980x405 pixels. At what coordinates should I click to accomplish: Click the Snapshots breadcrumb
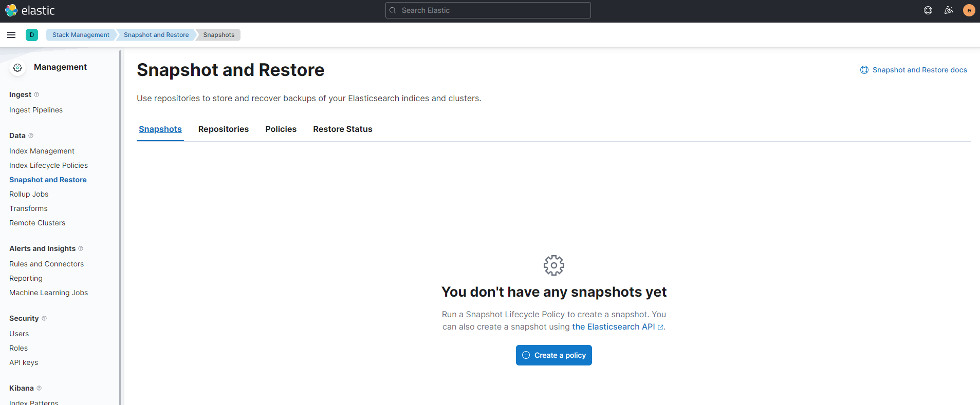[x=218, y=35]
